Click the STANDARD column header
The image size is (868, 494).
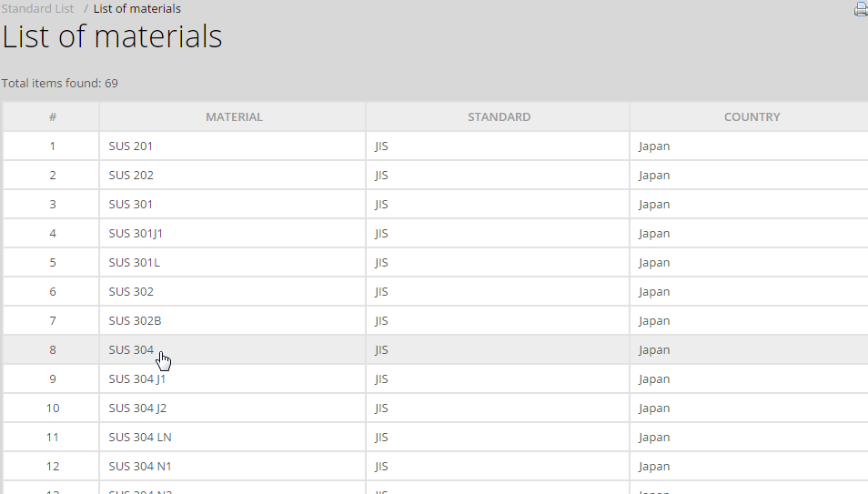(499, 117)
